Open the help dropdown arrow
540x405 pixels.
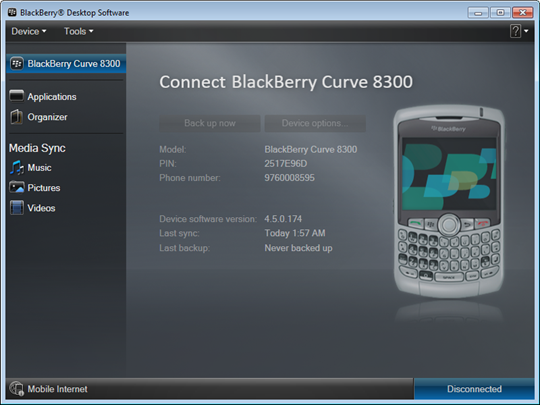[x=526, y=31]
